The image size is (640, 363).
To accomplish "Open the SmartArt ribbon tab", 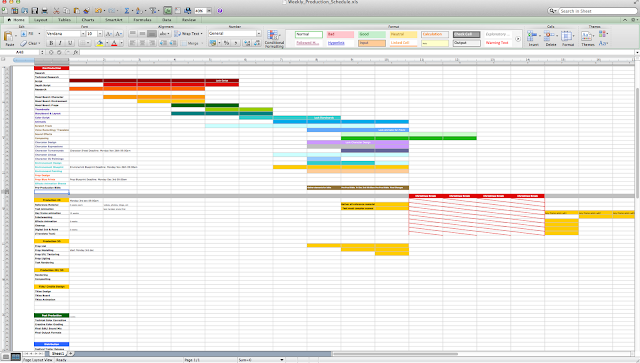I will pos(113,20).
